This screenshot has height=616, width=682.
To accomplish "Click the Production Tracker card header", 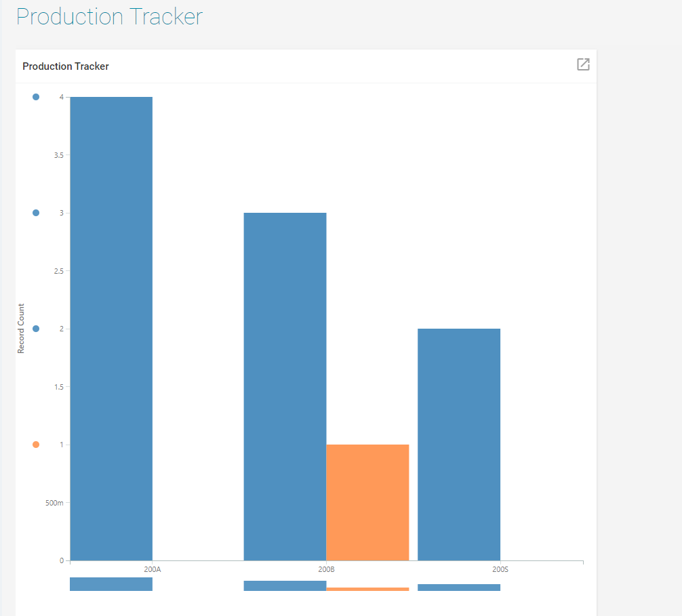I will tap(65, 66).
